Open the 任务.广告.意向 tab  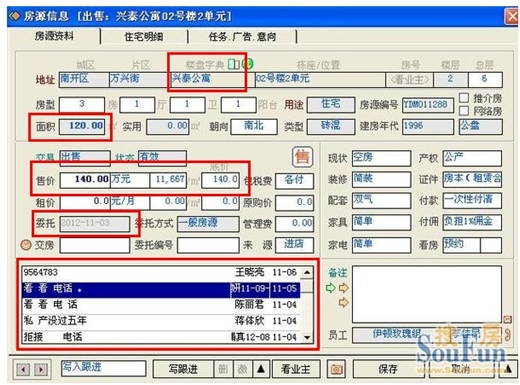242,36
